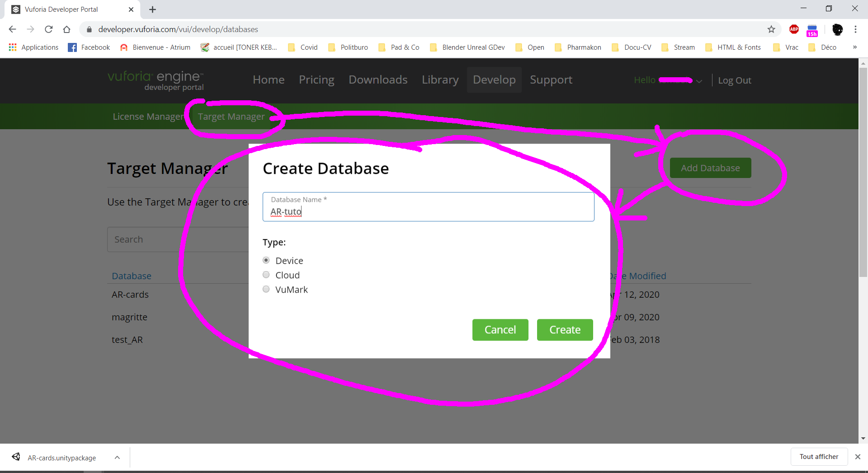Open the magritte database row
868x473 pixels.
point(129,317)
